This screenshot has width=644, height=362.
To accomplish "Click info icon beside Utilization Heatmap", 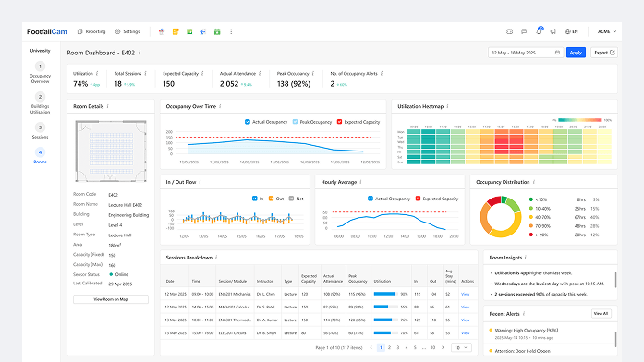I will (x=448, y=106).
